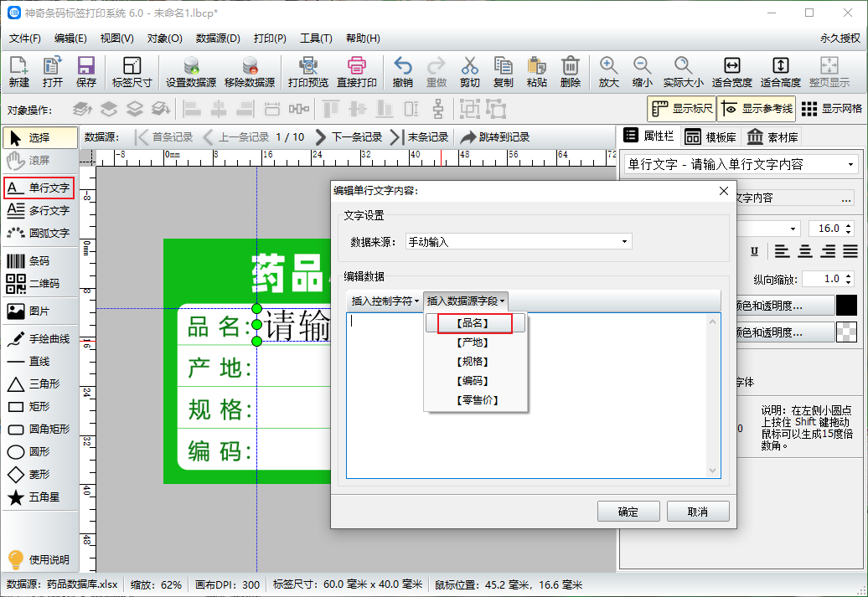Click 直接打印 printer icon
868x597 pixels.
pyautogui.click(x=357, y=72)
